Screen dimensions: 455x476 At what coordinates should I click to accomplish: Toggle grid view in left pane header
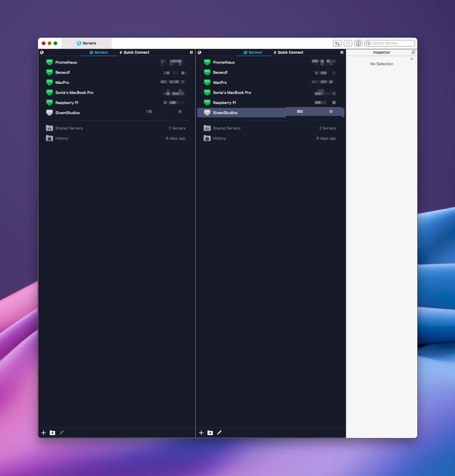(x=191, y=52)
